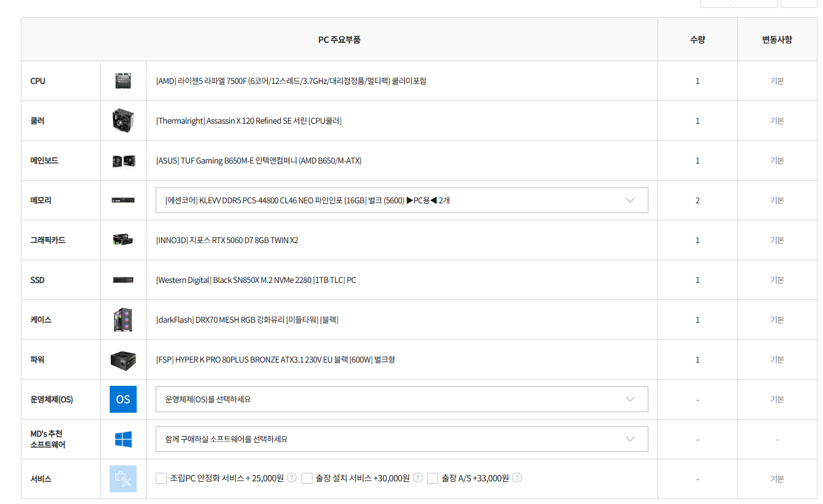Click the Thermalright cooler product image
Viewport: 823px width, 504px height.
point(123,121)
